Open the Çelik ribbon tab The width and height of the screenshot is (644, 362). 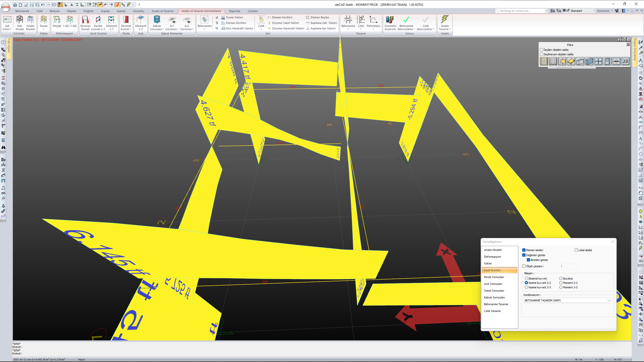pos(39,11)
